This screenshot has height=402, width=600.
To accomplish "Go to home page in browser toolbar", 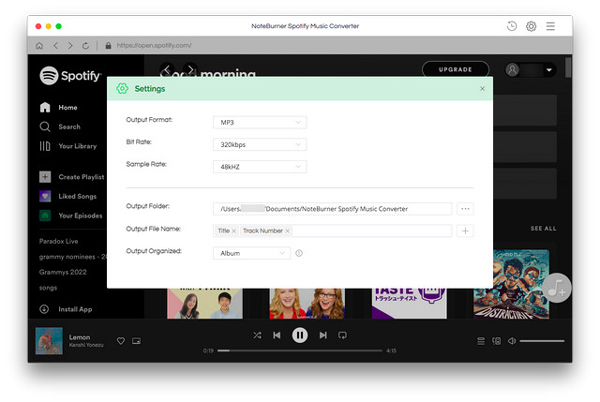I will click(39, 46).
